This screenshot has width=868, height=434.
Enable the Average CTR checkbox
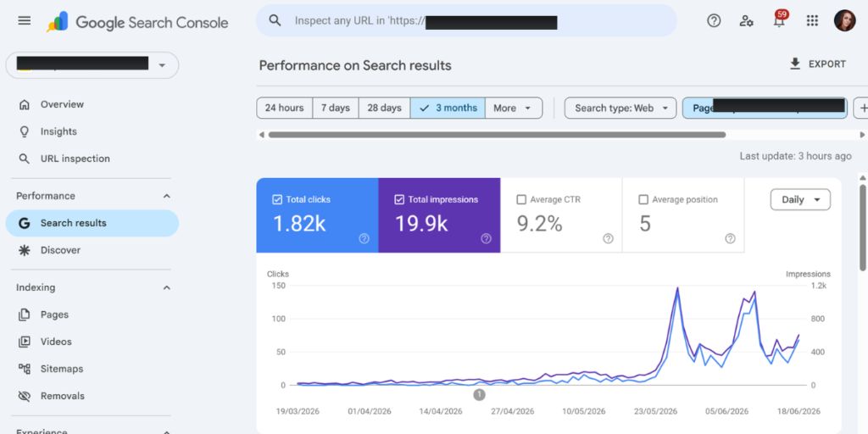click(521, 200)
